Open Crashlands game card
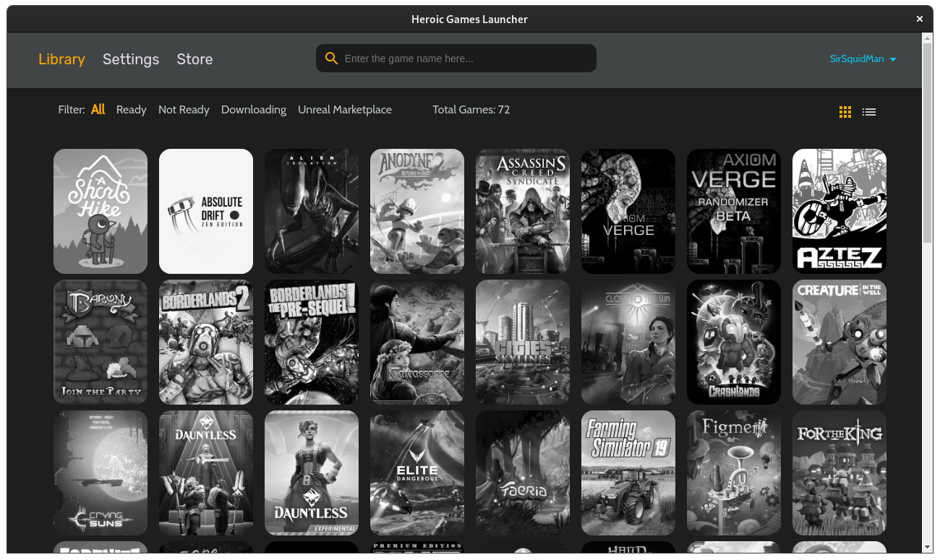Image resolution: width=940 pixels, height=560 pixels. coord(734,342)
